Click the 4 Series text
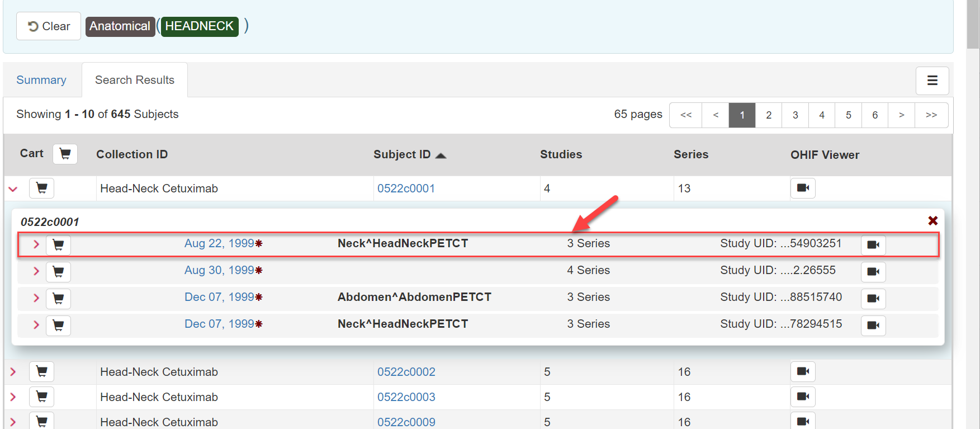 [588, 270]
